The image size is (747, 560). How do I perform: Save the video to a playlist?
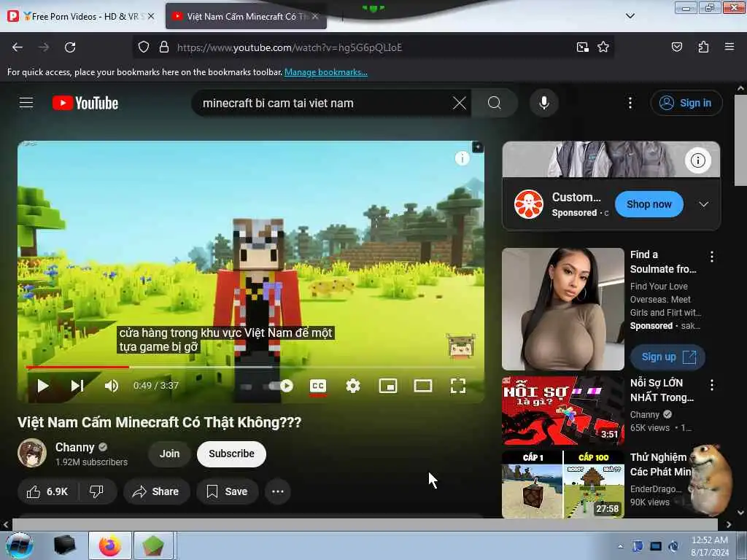click(228, 491)
